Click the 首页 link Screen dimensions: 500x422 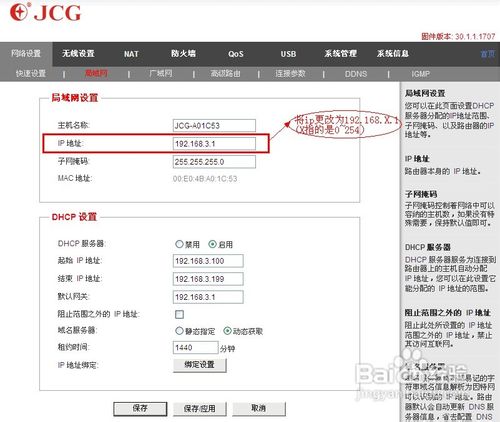(x=488, y=54)
